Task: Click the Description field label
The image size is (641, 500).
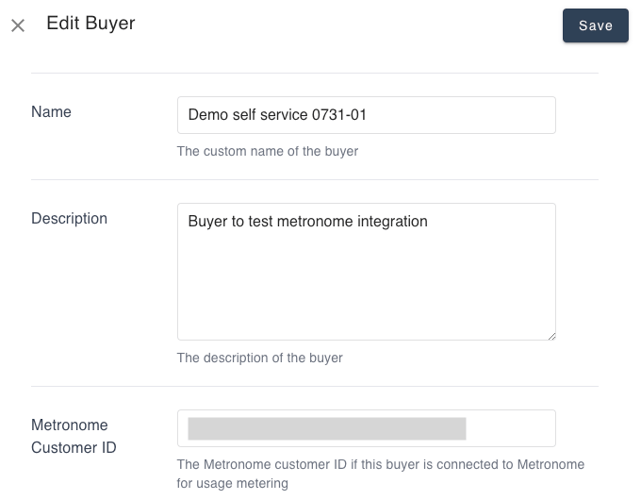Action: tap(69, 218)
